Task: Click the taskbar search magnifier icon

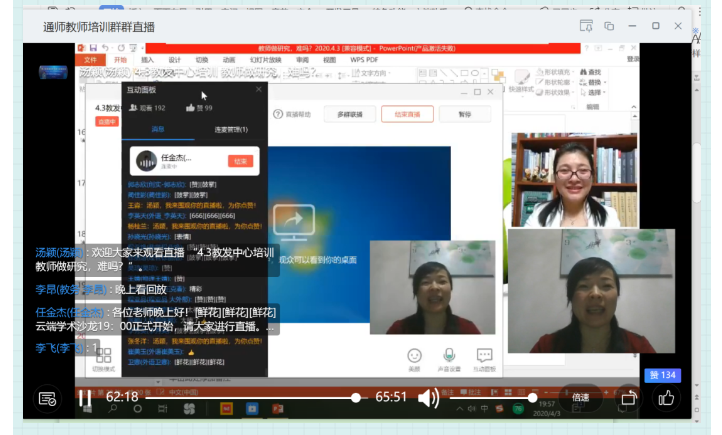Action: pos(112,409)
